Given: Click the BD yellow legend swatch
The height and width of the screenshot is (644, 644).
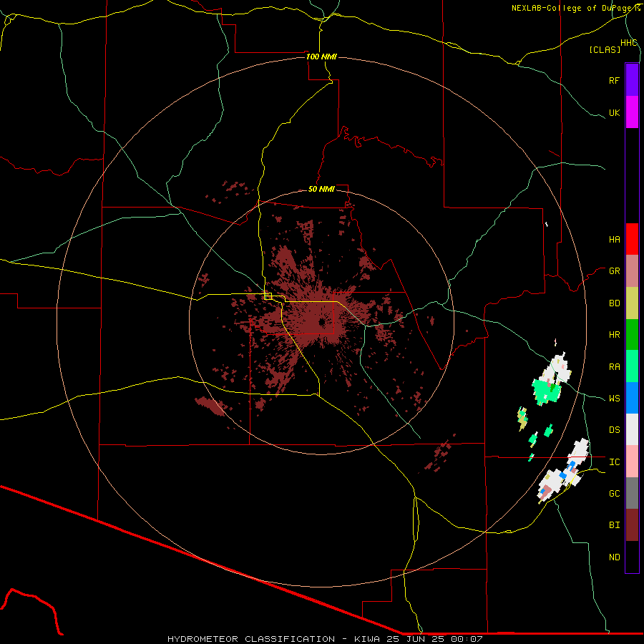Looking at the screenshot, I should pyautogui.click(x=632, y=303).
